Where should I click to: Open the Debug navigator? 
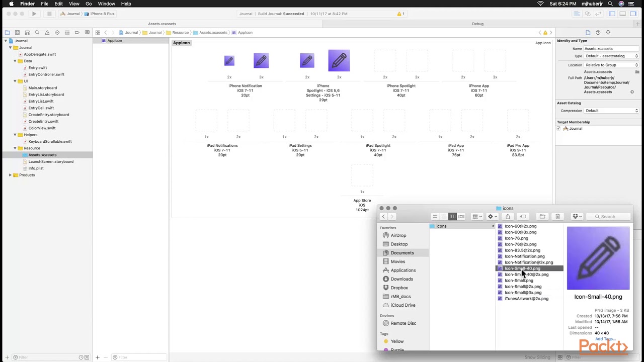click(x=67, y=33)
